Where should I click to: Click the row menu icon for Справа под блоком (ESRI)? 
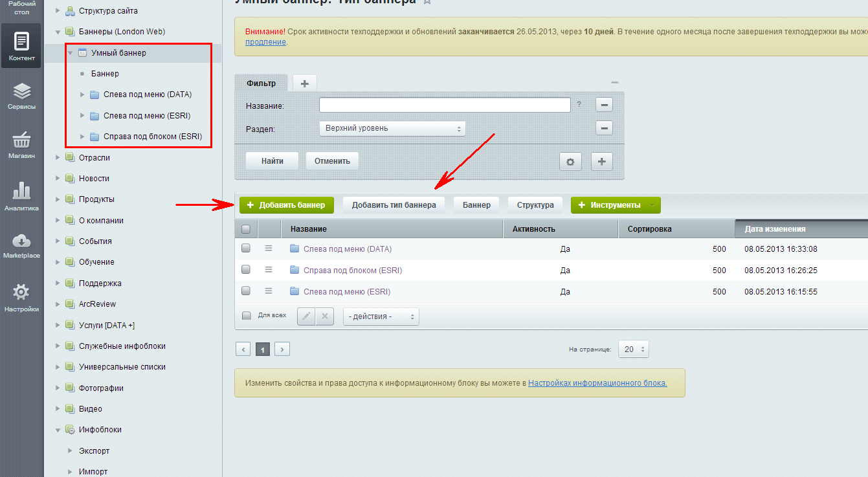[269, 270]
